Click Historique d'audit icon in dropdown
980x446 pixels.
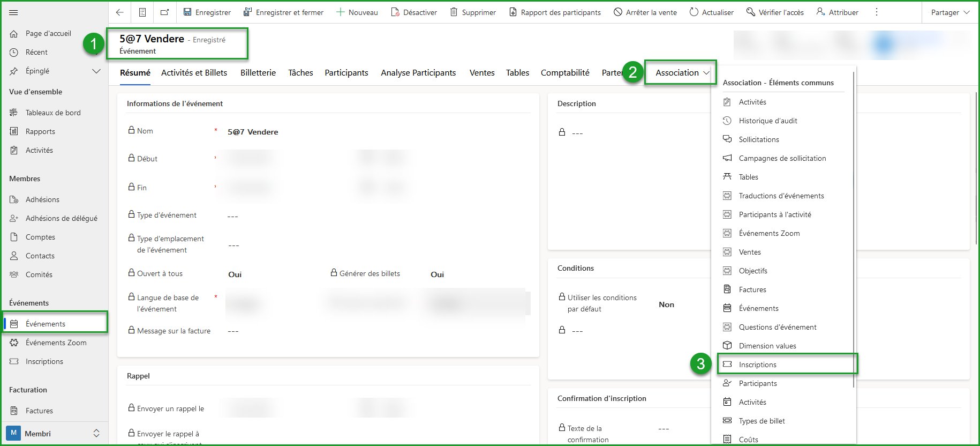[727, 121]
